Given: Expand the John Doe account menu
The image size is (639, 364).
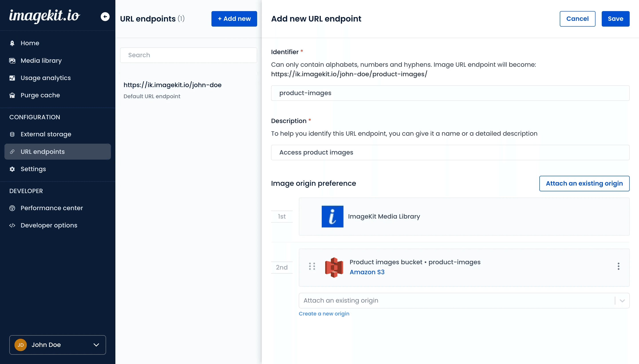Looking at the screenshot, I should tap(96, 345).
